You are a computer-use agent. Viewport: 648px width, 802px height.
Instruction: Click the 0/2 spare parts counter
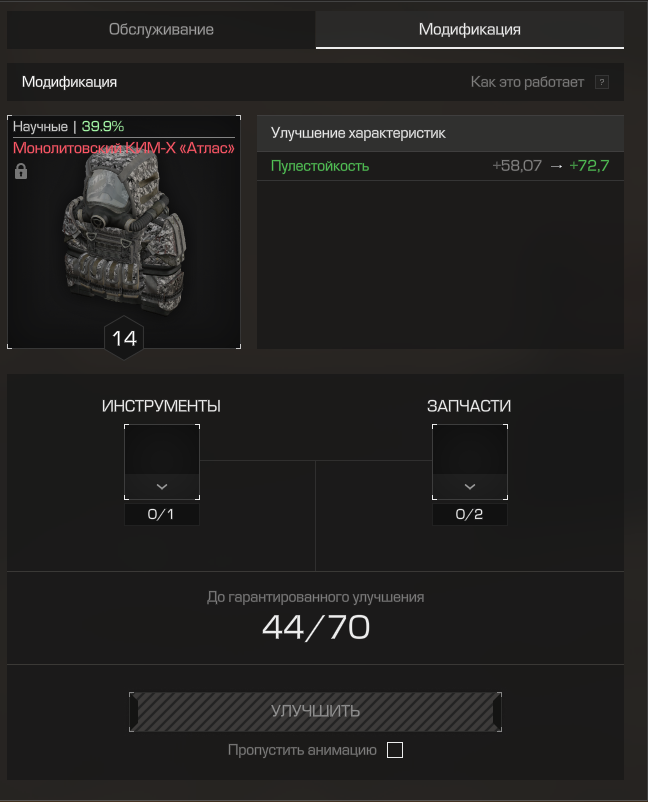tap(470, 514)
